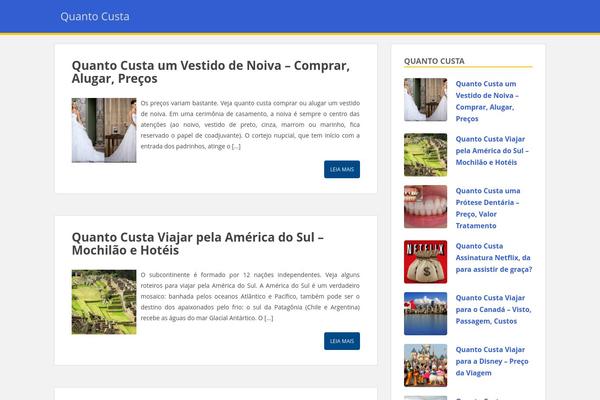Open sidebar link Vestido de Noiva

click(487, 101)
